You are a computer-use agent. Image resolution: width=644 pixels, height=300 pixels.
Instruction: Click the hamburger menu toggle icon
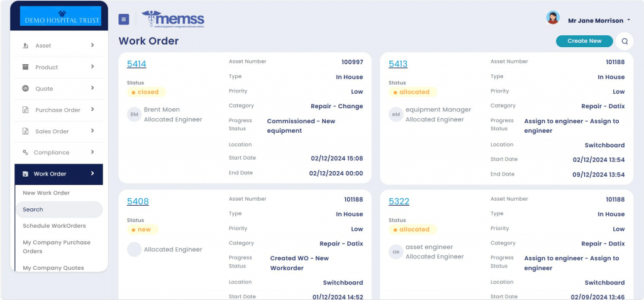click(x=124, y=19)
